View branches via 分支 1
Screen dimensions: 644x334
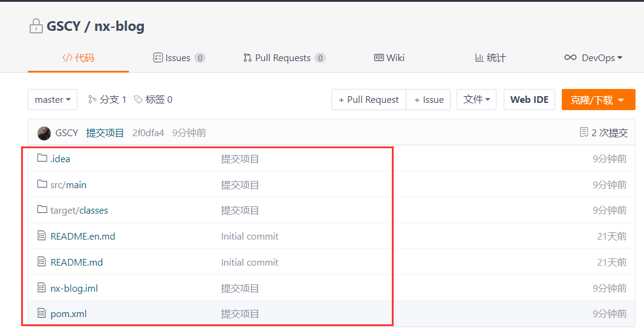(107, 99)
